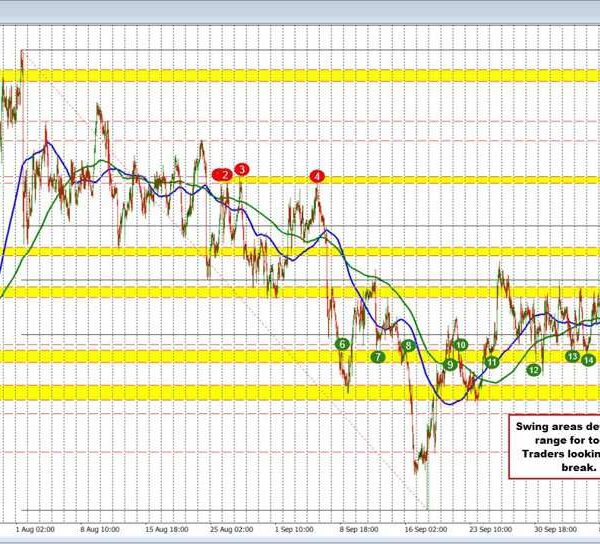This screenshot has height=544, width=600.
Task: Click the red marker numbered 2
Action: [x=225, y=174]
